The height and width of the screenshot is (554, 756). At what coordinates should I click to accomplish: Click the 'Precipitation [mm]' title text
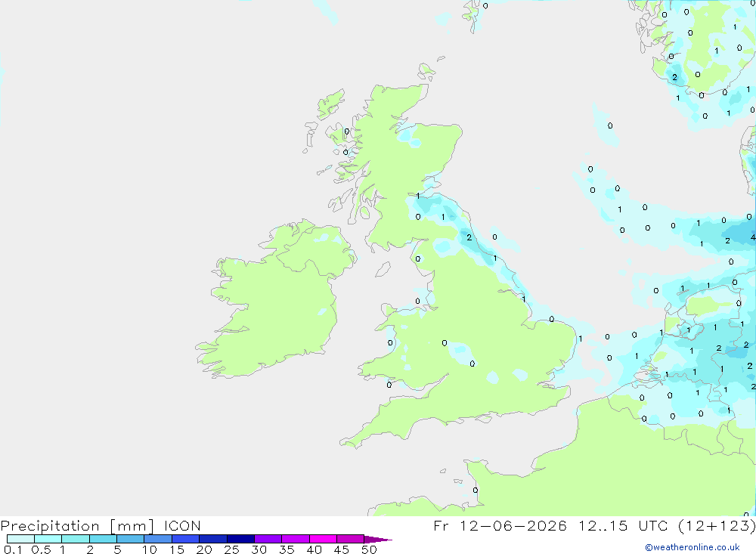[x=77, y=526]
